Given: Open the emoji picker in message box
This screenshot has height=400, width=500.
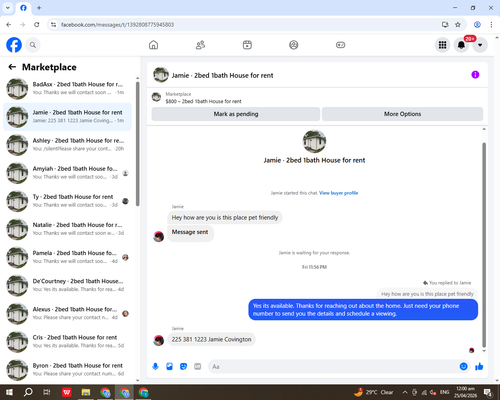Looking at the screenshot, I should pos(463,367).
